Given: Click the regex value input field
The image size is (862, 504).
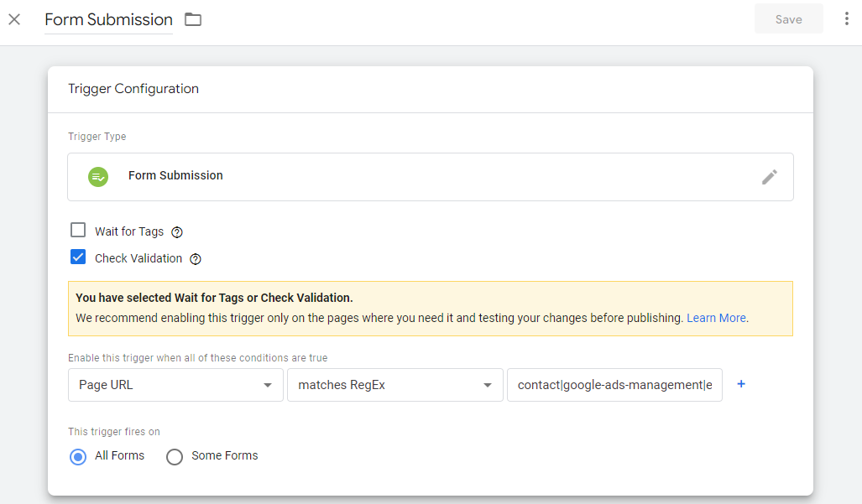Looking at the screenshot, I should (614, 385).
